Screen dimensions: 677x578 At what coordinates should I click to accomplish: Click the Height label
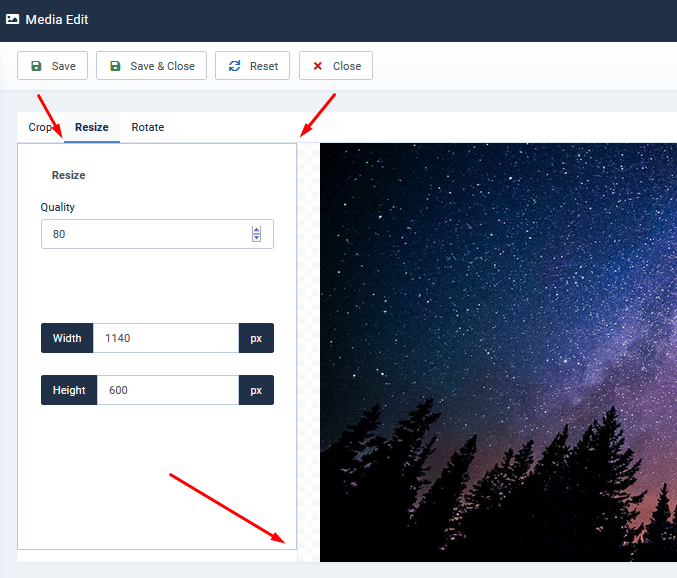tap(69, 390)
